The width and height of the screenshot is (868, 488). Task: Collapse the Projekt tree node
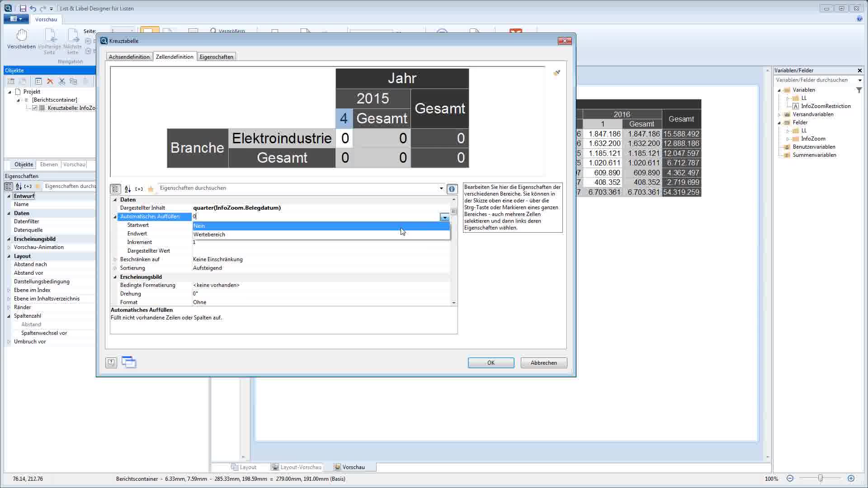click(x=9, y=92)
